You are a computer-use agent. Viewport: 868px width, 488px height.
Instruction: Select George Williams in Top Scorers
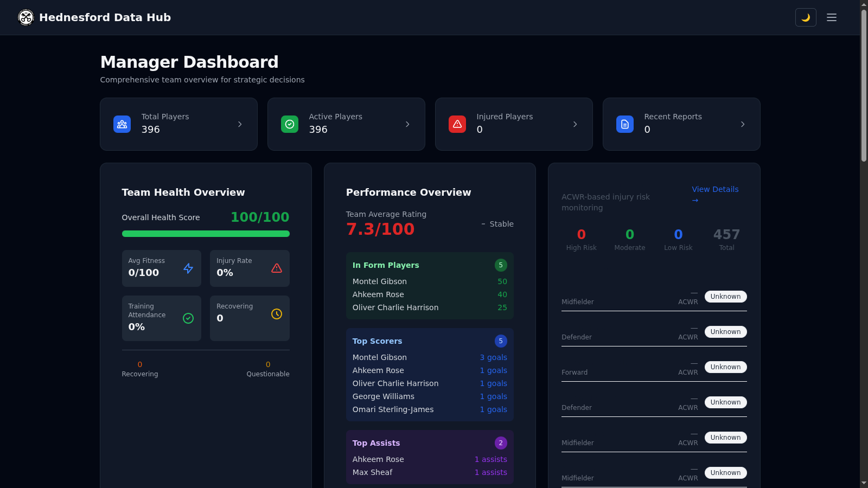tap(384, 396)
